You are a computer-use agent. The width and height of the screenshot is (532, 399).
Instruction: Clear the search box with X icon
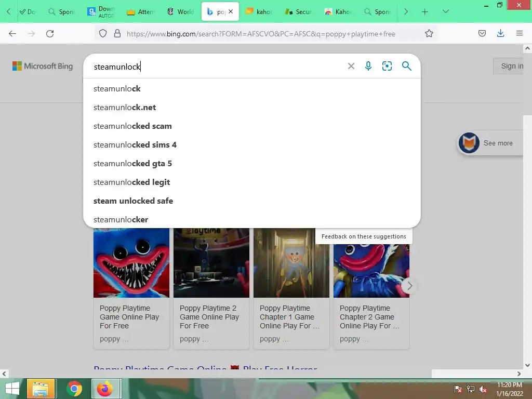point(351,66)
